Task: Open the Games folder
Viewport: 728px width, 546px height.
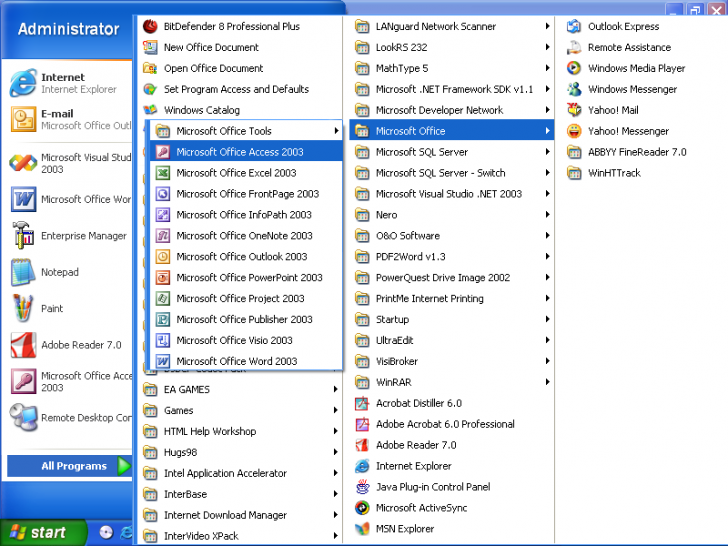Action: [x=240, y=410]
